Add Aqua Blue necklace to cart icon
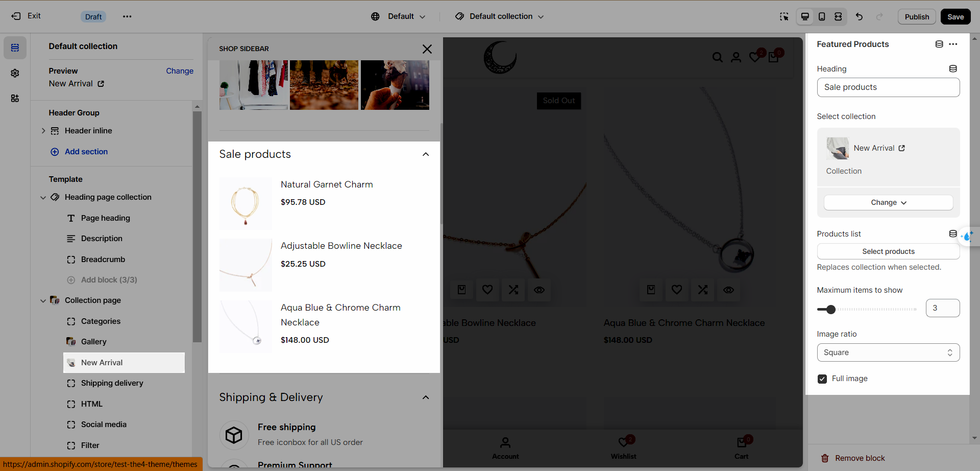 pos(651,290)
